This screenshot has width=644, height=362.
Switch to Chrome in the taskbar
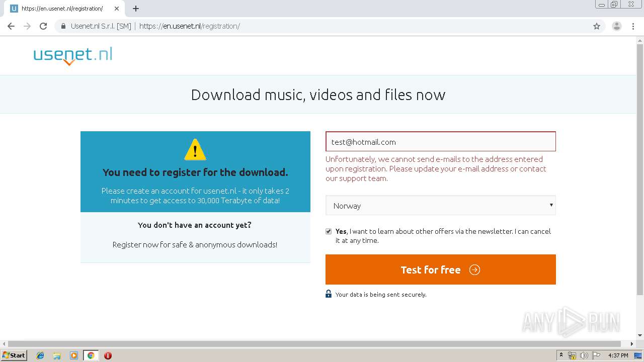tap(91, 355)
